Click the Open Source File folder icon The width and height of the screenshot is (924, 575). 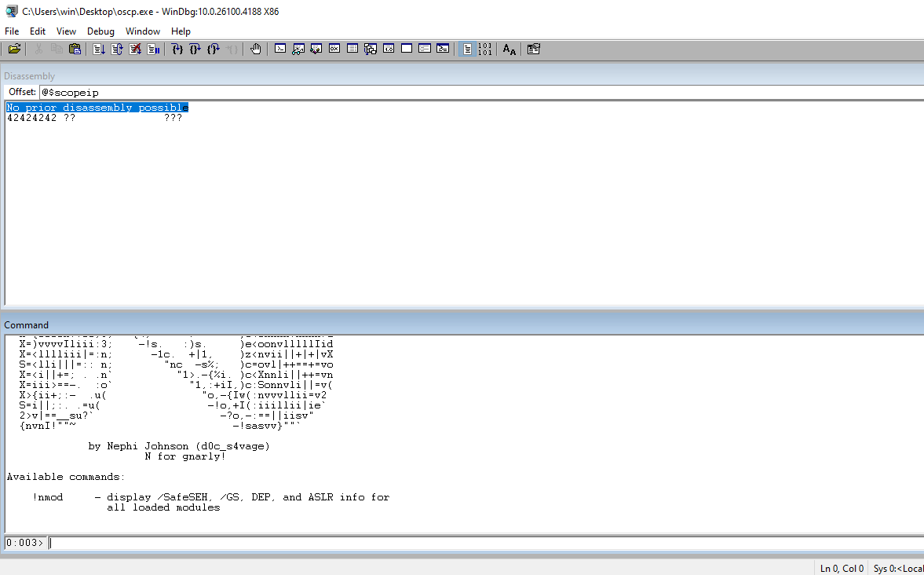(14, 49)
